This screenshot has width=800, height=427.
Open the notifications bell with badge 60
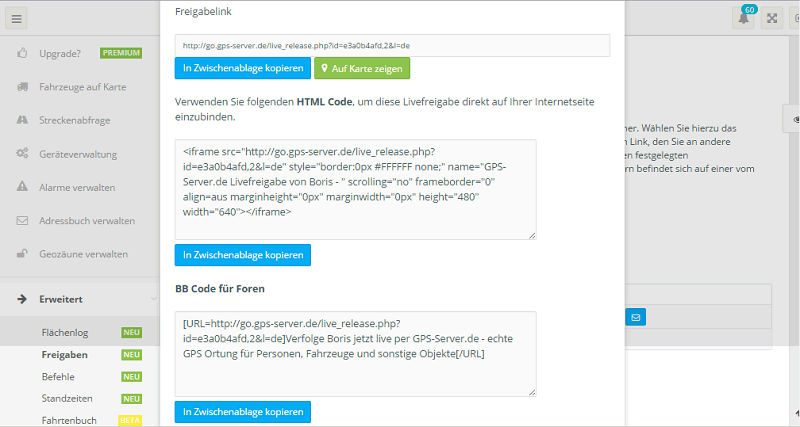[744, 18]
